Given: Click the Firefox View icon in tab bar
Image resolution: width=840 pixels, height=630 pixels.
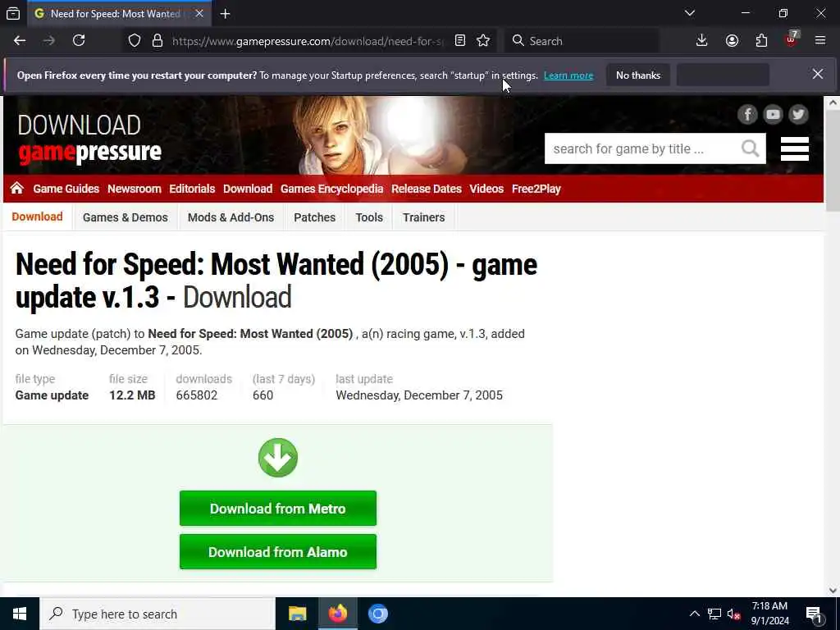Looking at the screenshot, I should pyautogui.click(x=13, y=14).
